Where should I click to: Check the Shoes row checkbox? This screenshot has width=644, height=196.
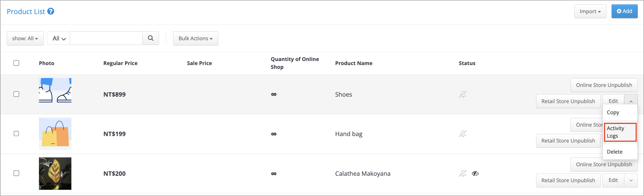coord(16,94)
